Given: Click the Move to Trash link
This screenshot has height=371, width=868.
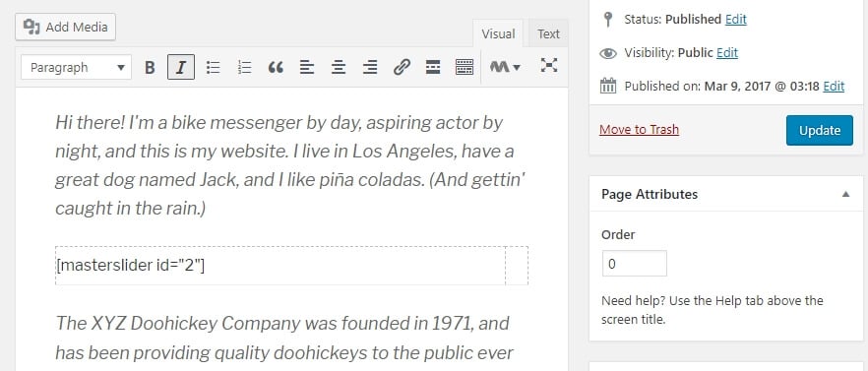Looking at the screenshot, I should [640, 130].
